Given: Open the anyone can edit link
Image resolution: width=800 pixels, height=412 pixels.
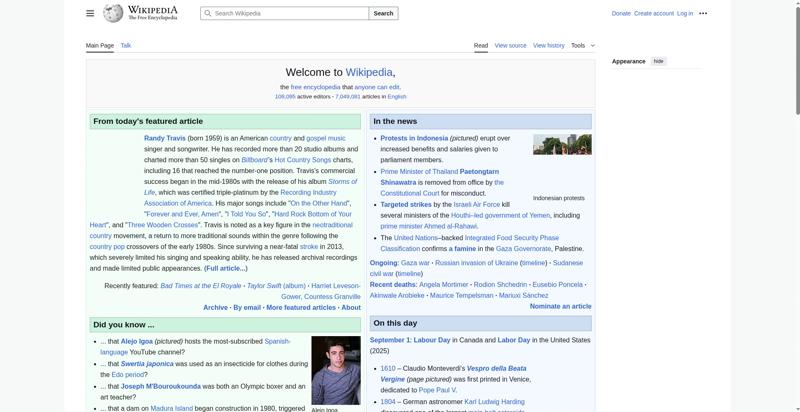Looking at the screenshot, I should point(377,87).
